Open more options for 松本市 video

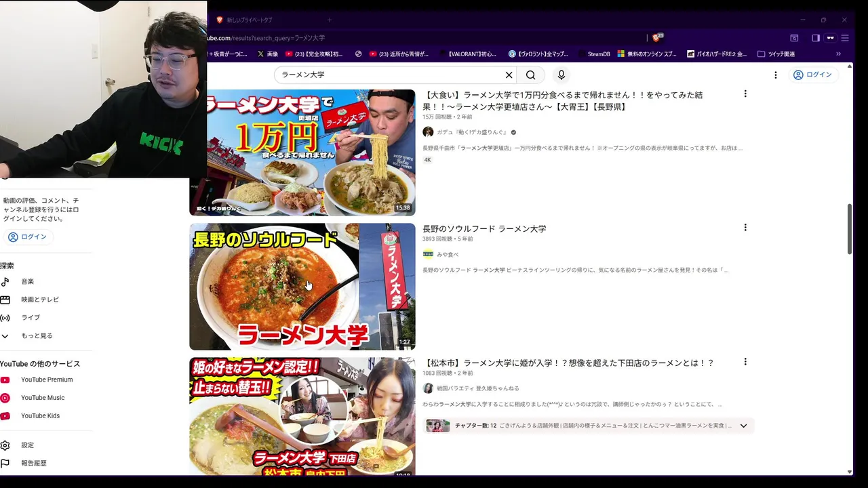pyautogui.click(x=745, y=362)
